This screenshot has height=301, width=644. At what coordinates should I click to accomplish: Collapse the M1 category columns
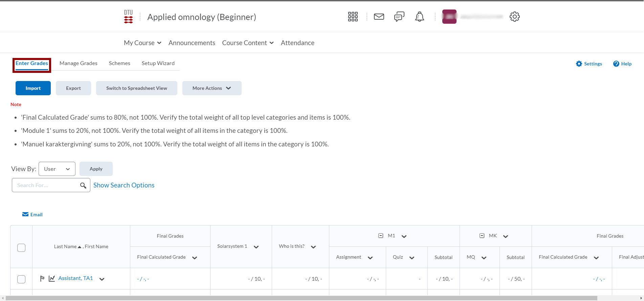(381, 236)
